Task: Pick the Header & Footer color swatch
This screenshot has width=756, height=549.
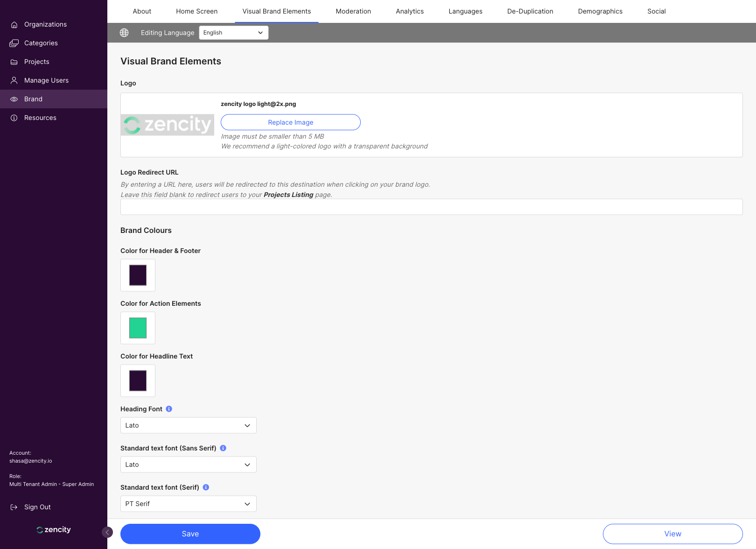Action: click(x=138, y=275)
